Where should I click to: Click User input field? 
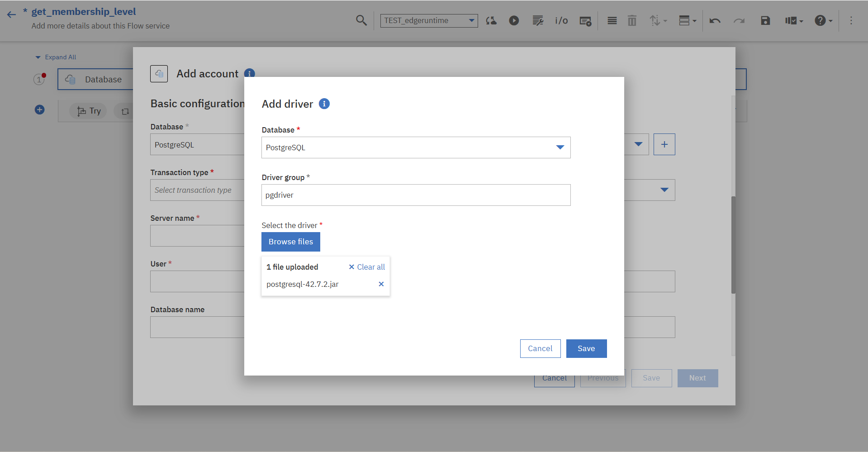click(197, 281)
